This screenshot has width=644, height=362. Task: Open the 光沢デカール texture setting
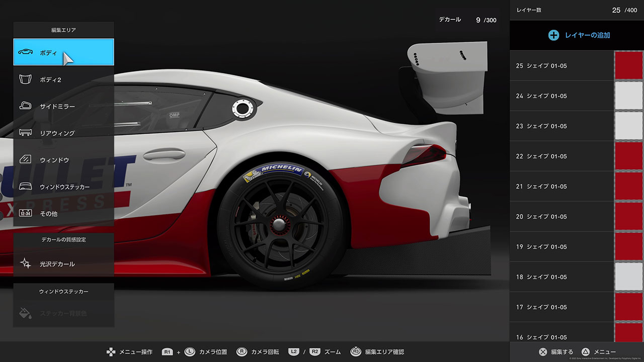(63, 263)
